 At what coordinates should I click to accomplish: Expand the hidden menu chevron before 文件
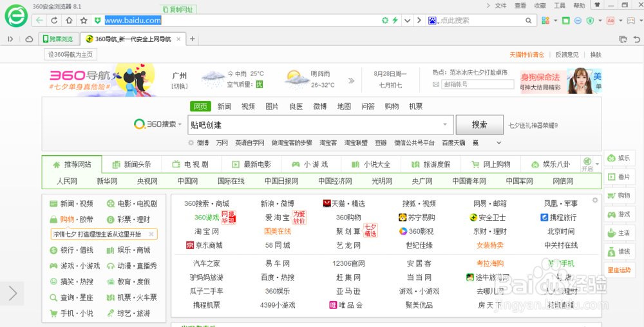click(488, 5)
